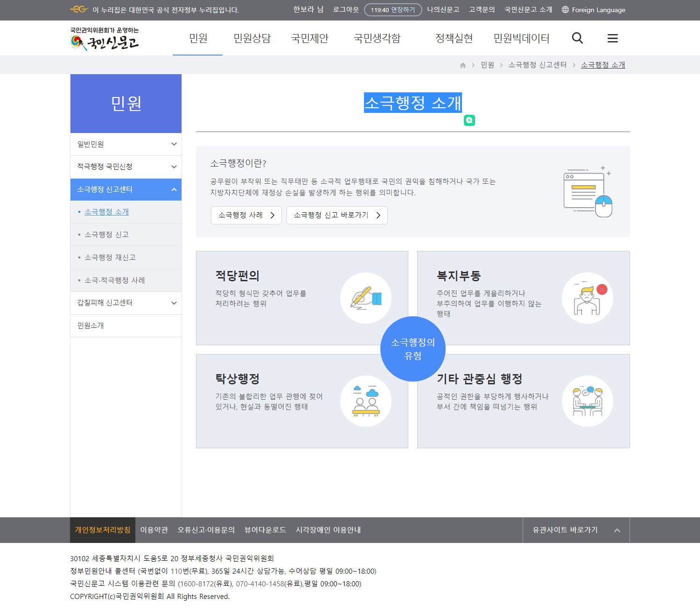Click the browser and mouse illustration

tap(588, 191)
